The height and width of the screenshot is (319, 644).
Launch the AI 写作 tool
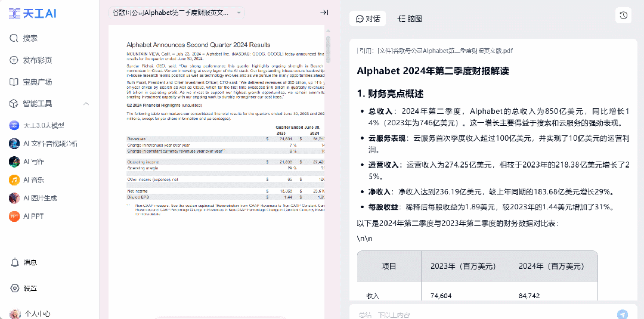pos(33,162)
